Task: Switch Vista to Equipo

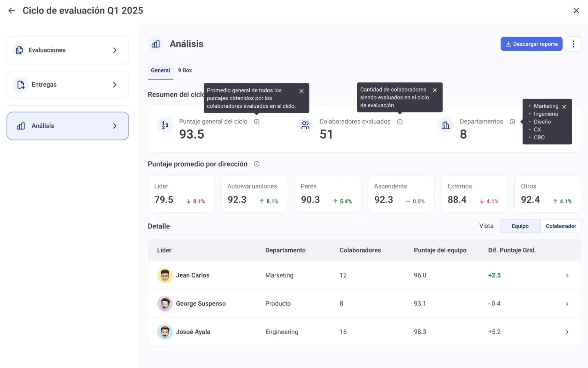Action: pos(520,226)
